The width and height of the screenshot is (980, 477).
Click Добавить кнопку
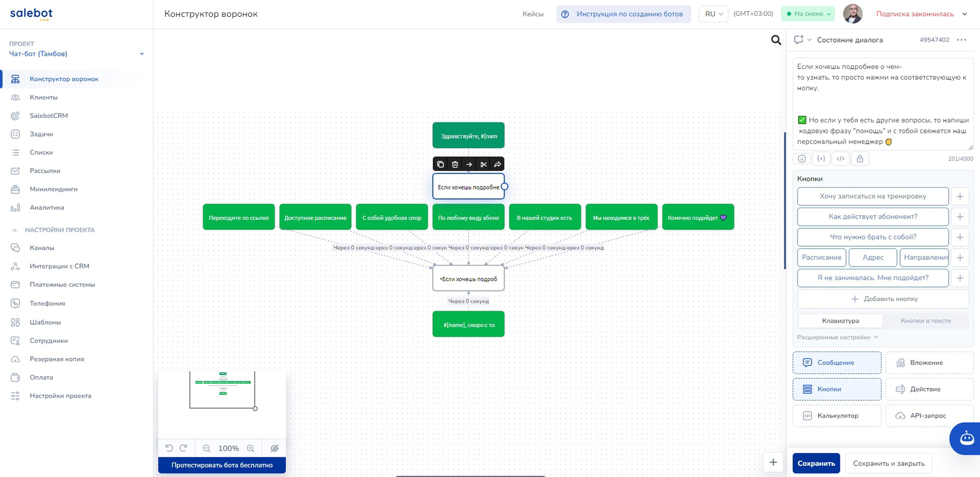883,299
